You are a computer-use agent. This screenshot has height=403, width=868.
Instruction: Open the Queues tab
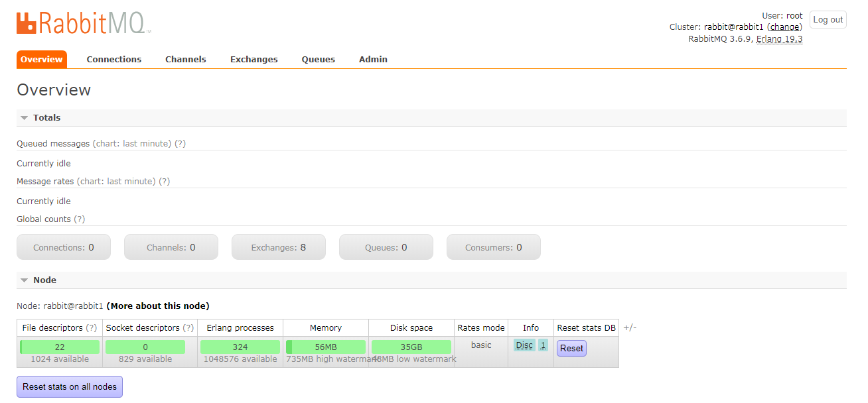point(318,59)
